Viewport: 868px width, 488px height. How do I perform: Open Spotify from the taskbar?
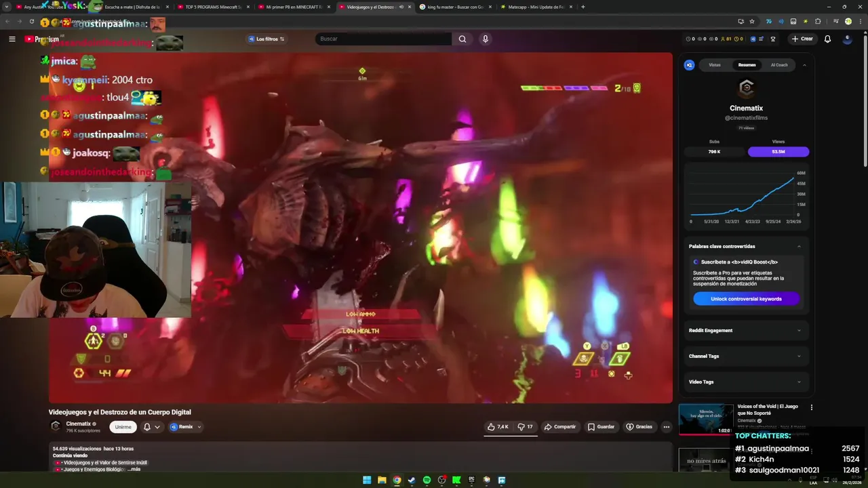(x=427, y=480)
